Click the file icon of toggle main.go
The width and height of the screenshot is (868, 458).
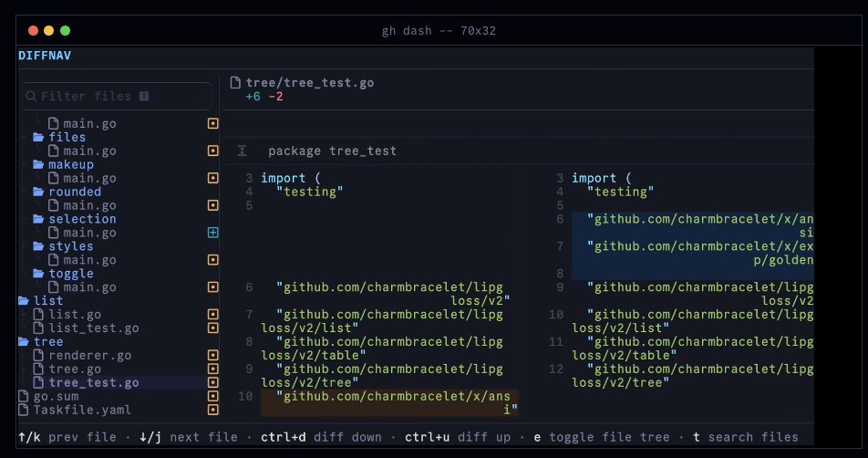click(x=53, y=286)
